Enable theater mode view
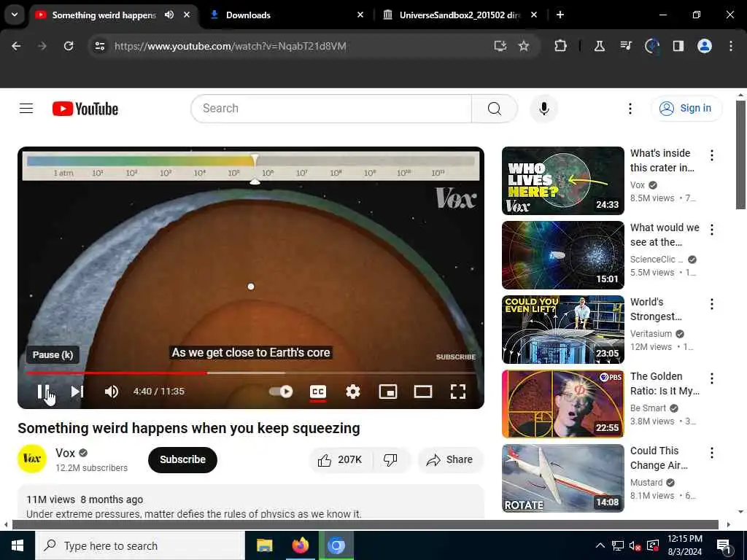The image size is (747, 560). click(x=423, y=392)
